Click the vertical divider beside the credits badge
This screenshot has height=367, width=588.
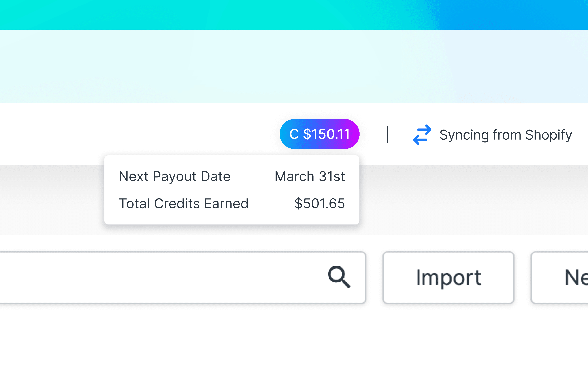point(388,135)
